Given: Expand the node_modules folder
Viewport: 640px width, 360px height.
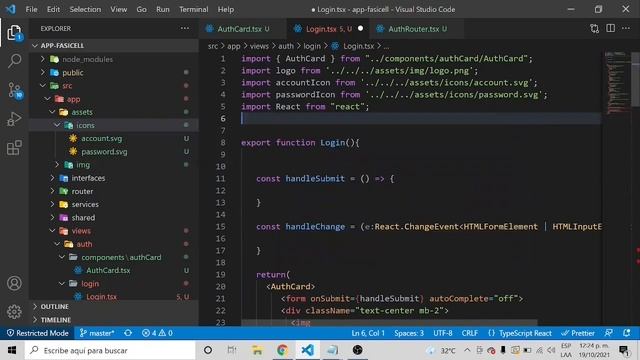Looking at the screenshot, I should (x=43, y=59).
